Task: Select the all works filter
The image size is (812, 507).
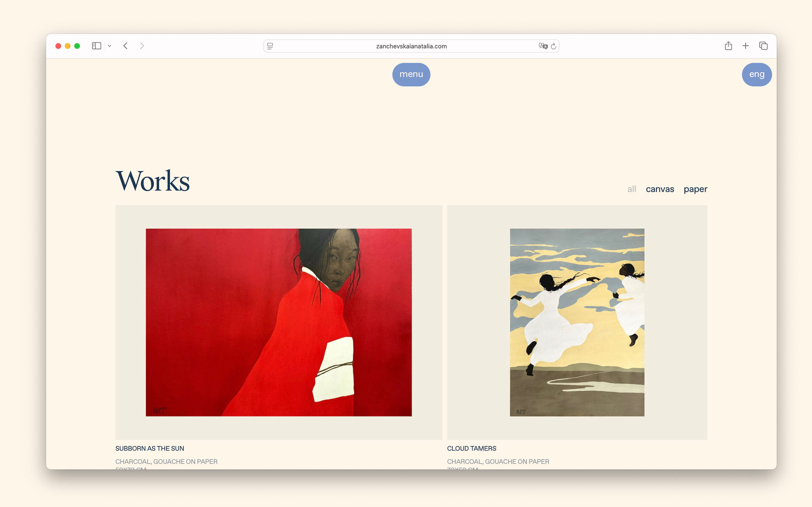Action: pyautogui.click(x=632, y=189)
